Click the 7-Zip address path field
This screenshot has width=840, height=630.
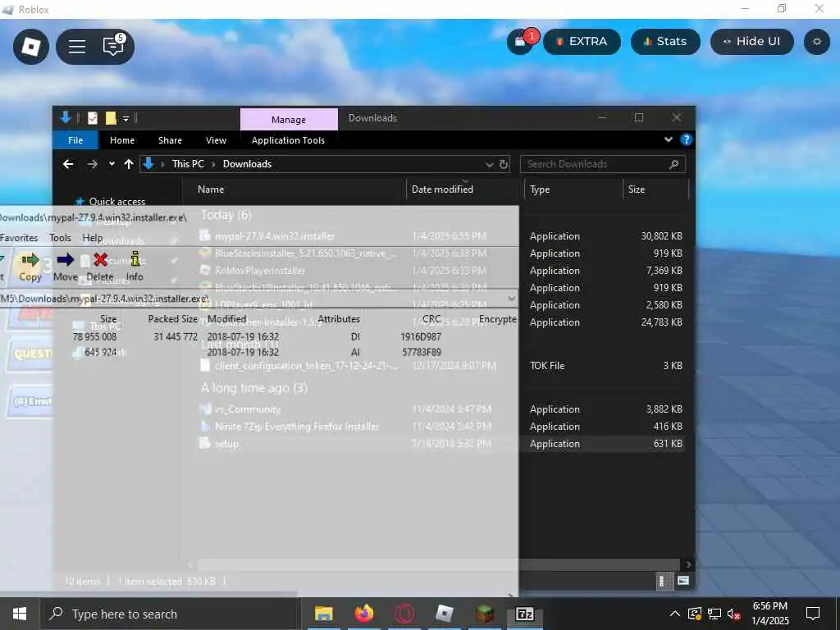(x=252, y=299)
